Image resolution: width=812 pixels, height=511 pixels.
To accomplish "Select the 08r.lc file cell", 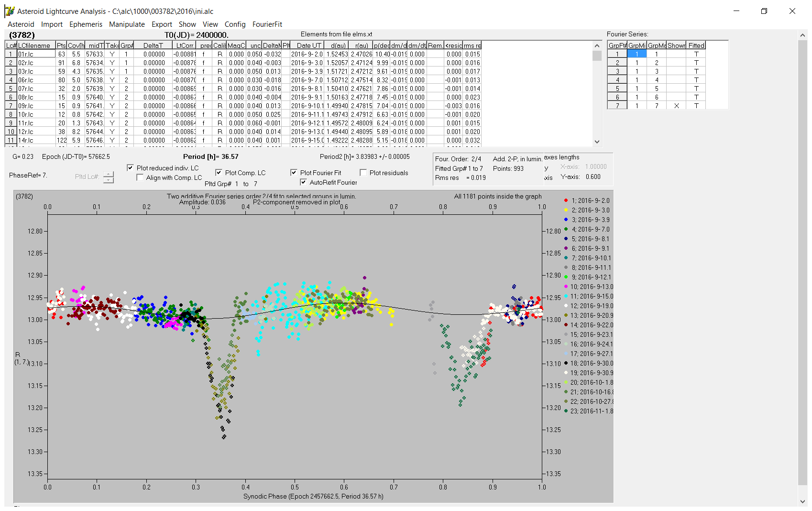I will click(36, 97).
